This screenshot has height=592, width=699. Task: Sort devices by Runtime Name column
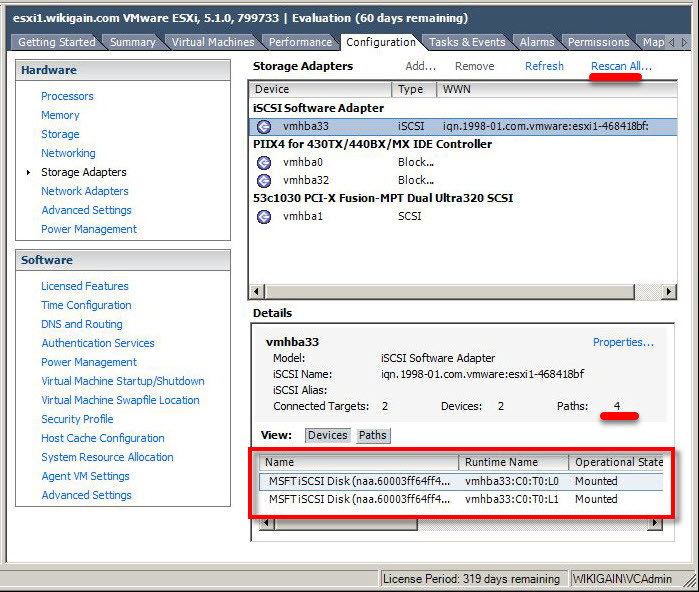click(514, 462)
